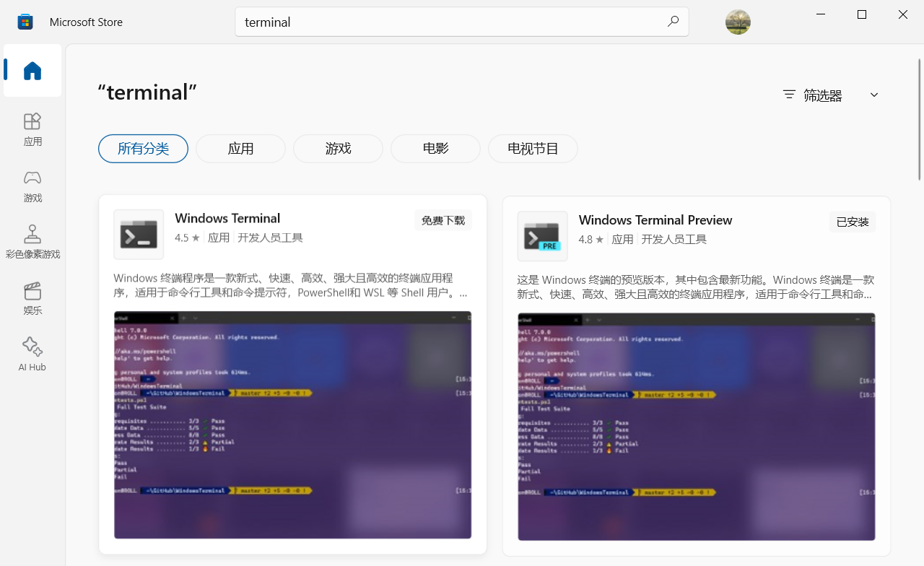Click the Windows Terminal Preview app icon
The width and height of the screenshot is (924, 566).
[541, 236]
